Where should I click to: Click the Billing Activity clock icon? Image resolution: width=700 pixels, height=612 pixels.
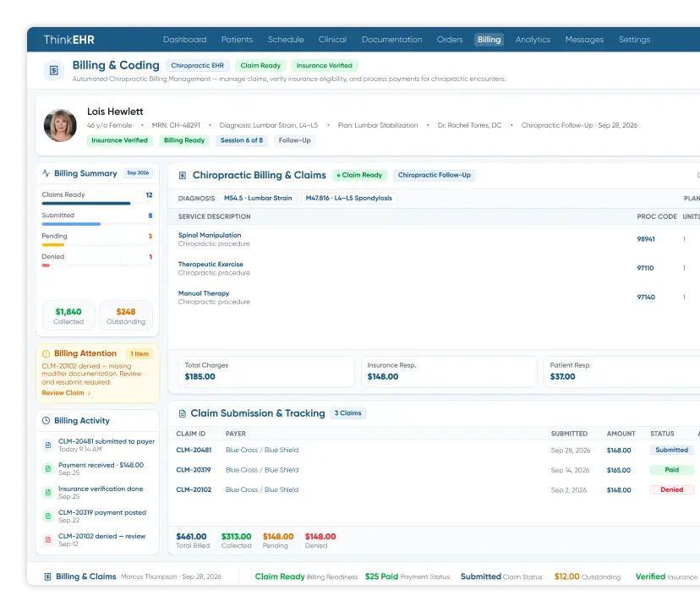pos(46,420)
